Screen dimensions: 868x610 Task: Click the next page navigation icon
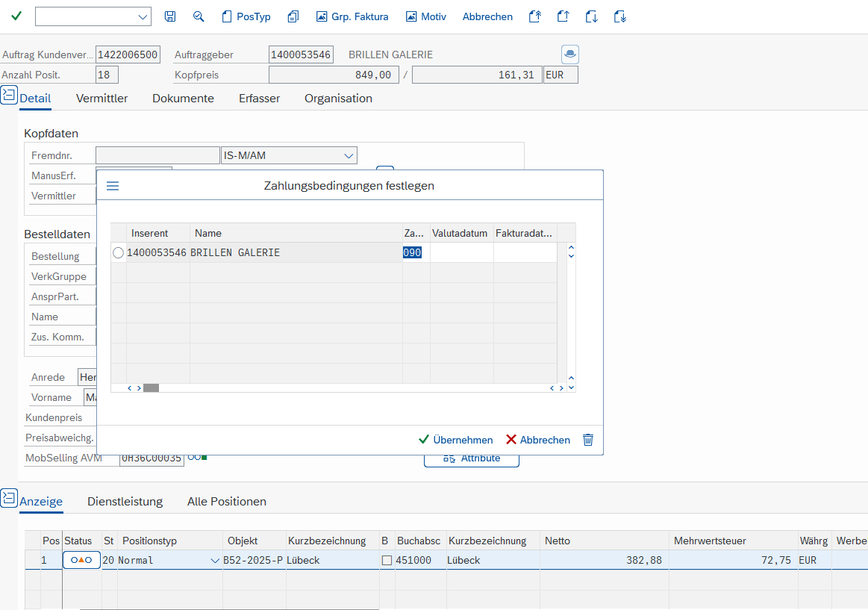tap(591, 16)
